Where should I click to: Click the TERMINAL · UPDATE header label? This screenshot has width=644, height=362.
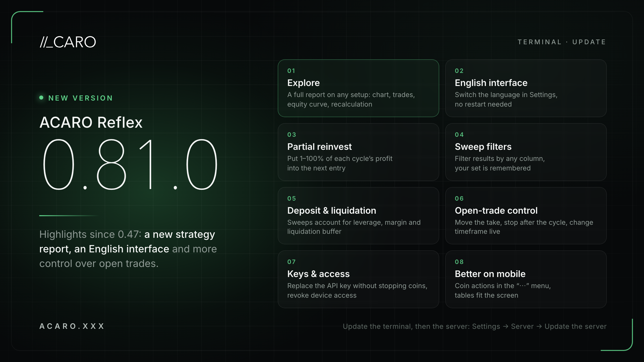(x=561, y=42)
